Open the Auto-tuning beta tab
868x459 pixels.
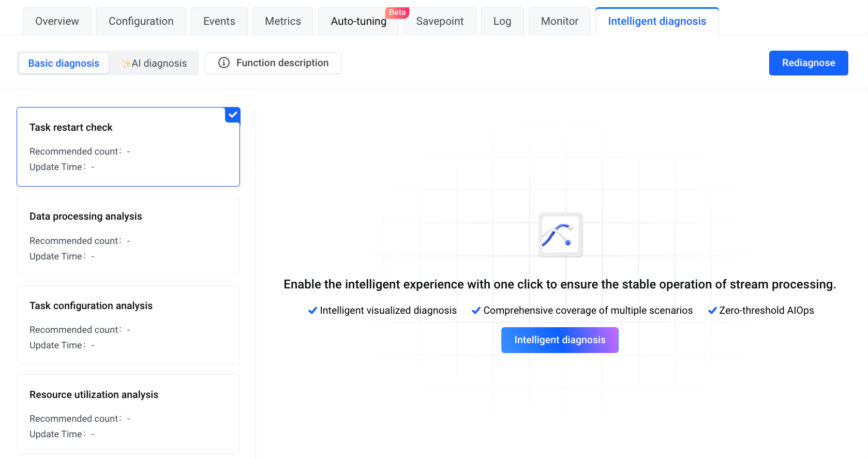tap(358, 21)
